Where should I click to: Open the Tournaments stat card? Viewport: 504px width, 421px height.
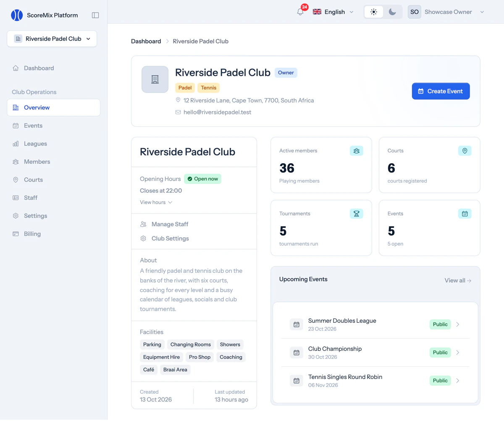(321, 228)
